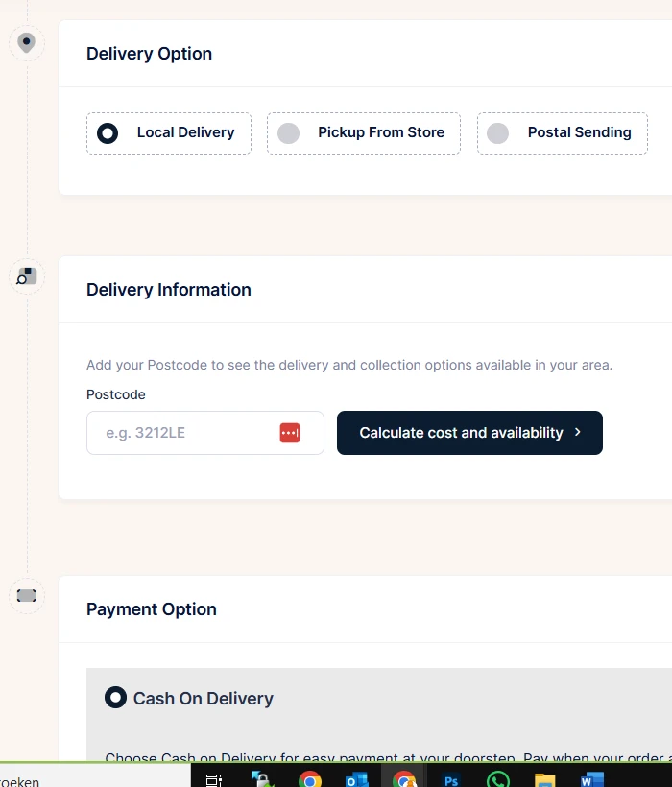Click the arrow chevron on the Calculate button
The image size is (672, 787).
click(577, 432)
